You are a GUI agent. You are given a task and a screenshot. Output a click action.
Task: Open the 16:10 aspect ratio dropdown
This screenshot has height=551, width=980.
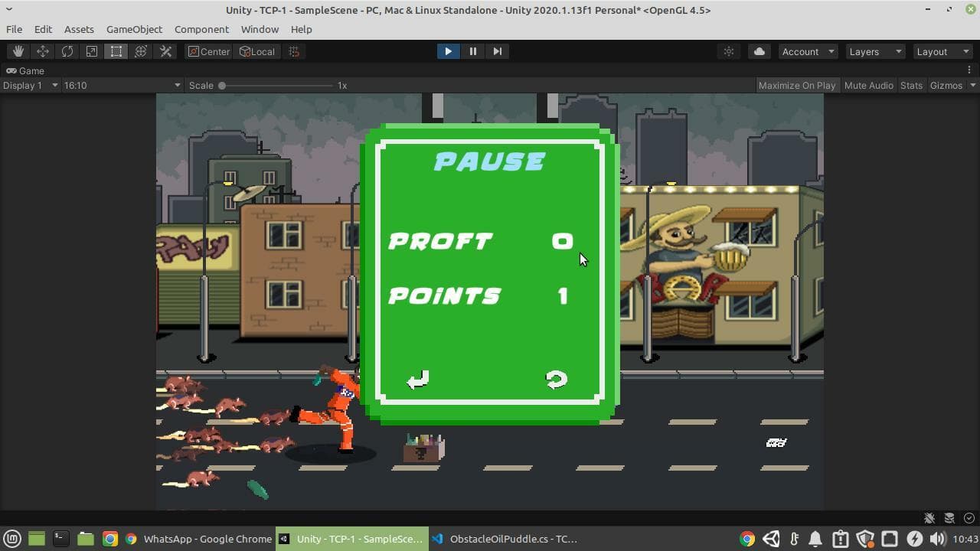point(122,85)
